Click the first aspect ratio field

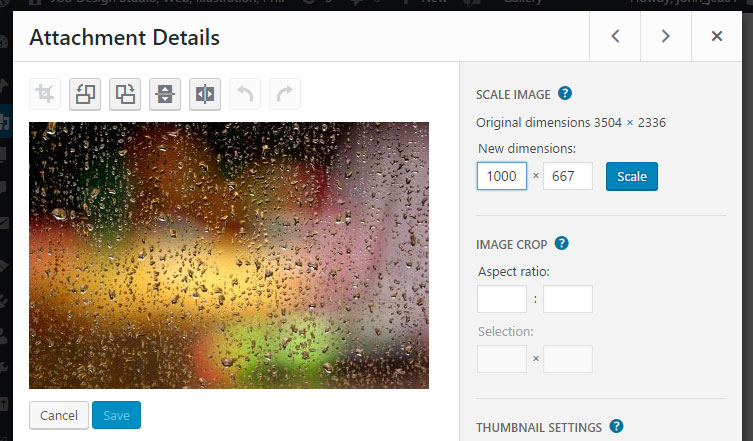tap(501, 299)
